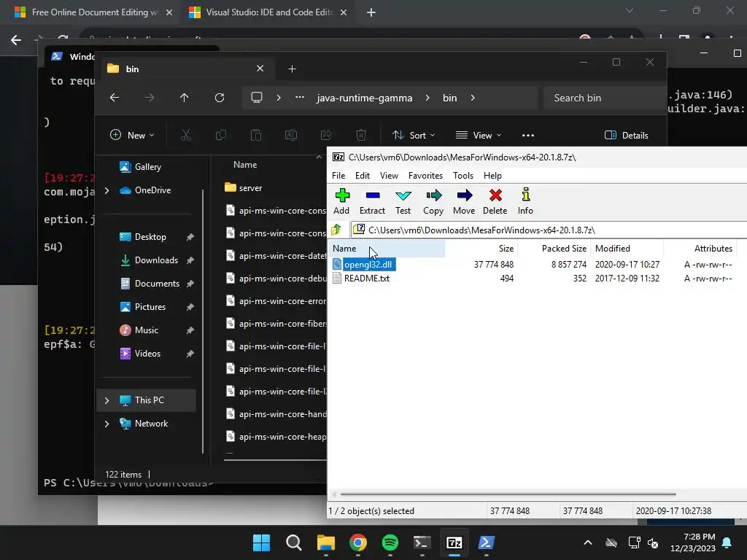This screenshot has height=560, width=747.
Task: Open the 7-Zip taskbar icon
Action: [454, 542]
